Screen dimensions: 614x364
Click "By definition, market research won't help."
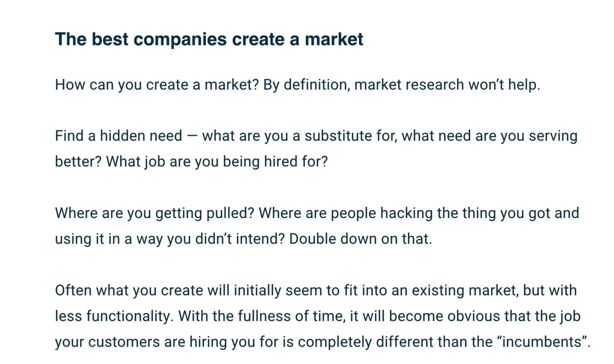tap(401, 85)
